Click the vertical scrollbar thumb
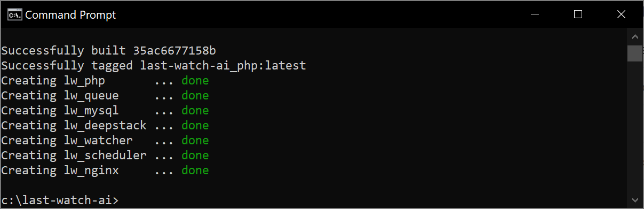Screen dimensions: 644x209 pos(634,53)
